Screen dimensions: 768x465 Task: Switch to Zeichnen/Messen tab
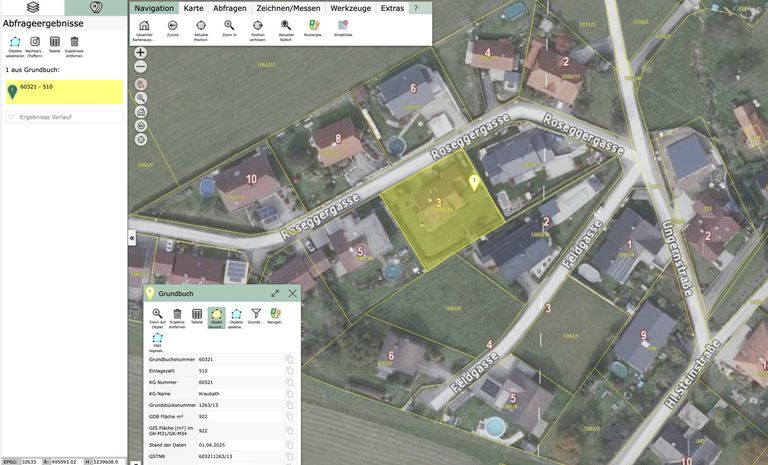(289, 8)
